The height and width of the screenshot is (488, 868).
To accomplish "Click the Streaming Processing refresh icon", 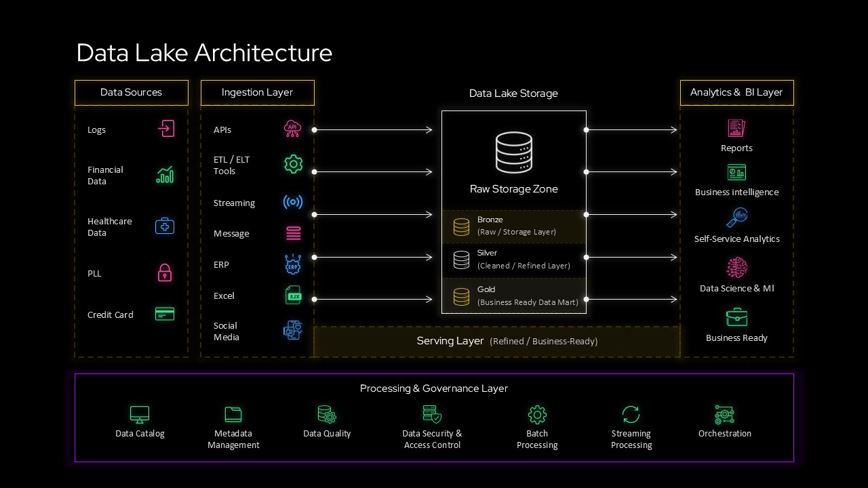I will click(631, 414).
